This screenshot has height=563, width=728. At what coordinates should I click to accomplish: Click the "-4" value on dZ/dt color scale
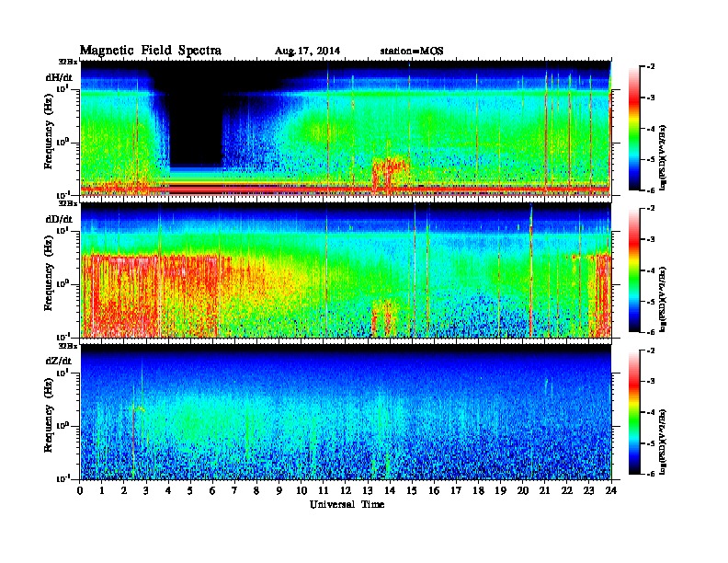click(x=651, y=412)
